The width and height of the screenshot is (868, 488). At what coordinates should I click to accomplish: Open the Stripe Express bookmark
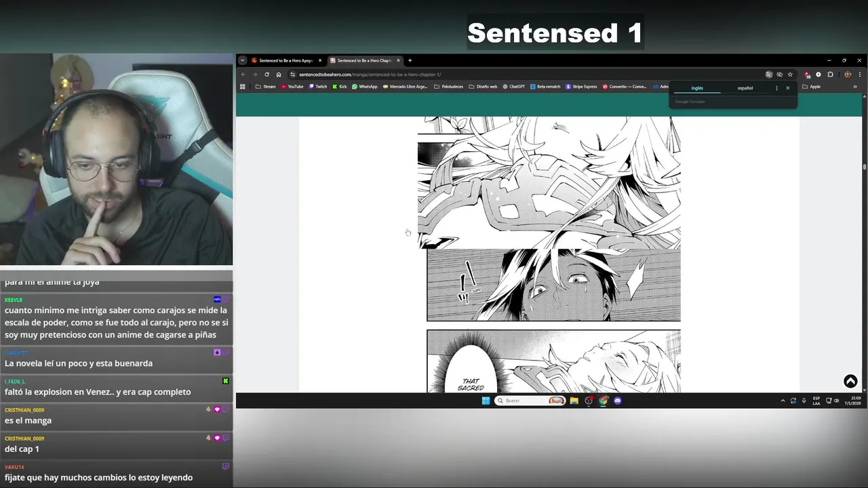pos(582,87)
